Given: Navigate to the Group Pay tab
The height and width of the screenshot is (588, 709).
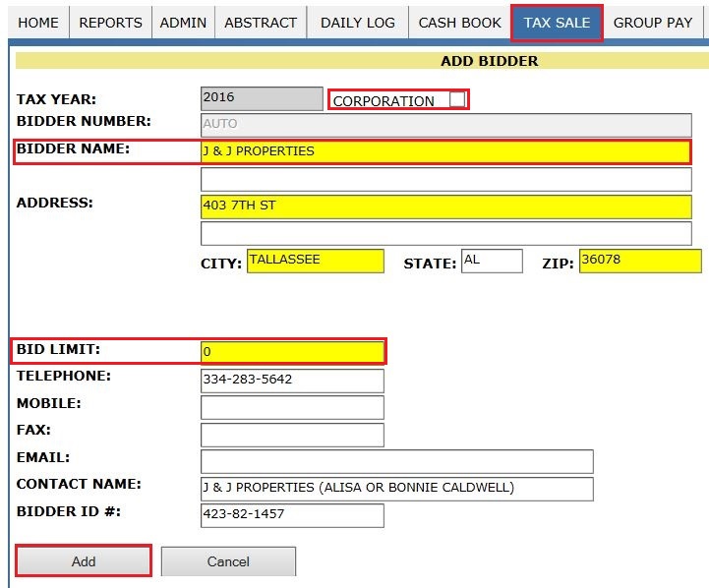Looking at the screenshot, I should 653,22.
